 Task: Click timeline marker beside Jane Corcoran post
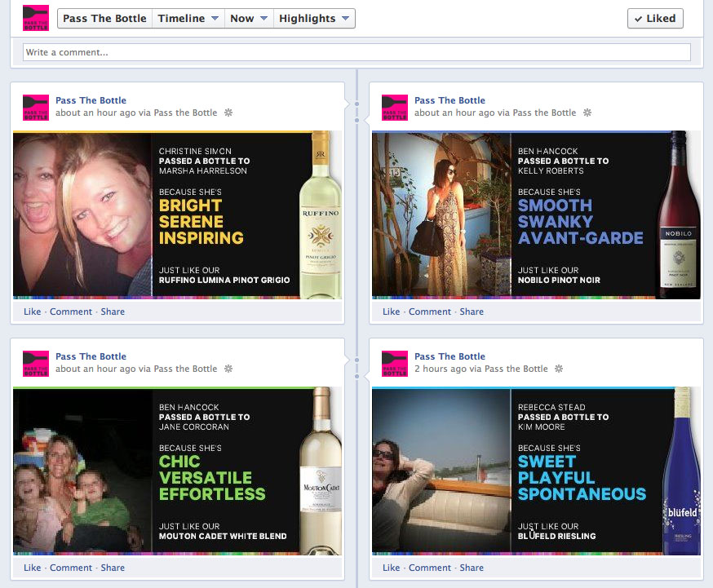tap(357, 360)
